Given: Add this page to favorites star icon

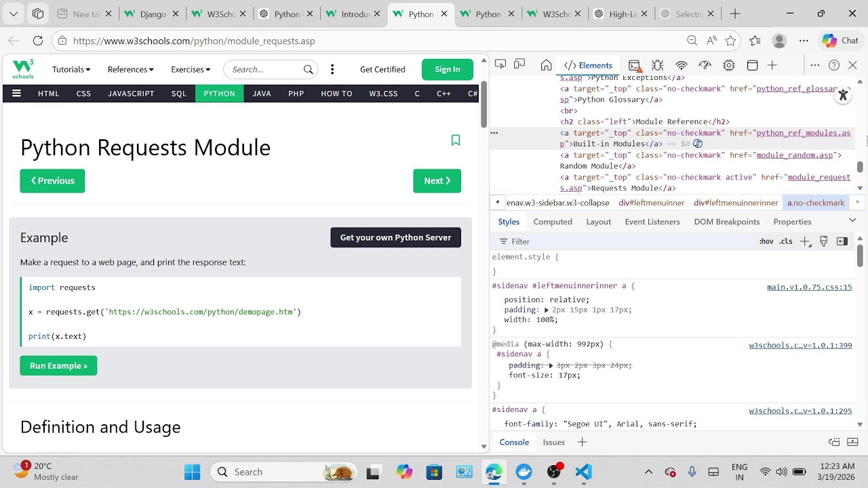Looking at the screenshot, I should (x=730, y=41).
